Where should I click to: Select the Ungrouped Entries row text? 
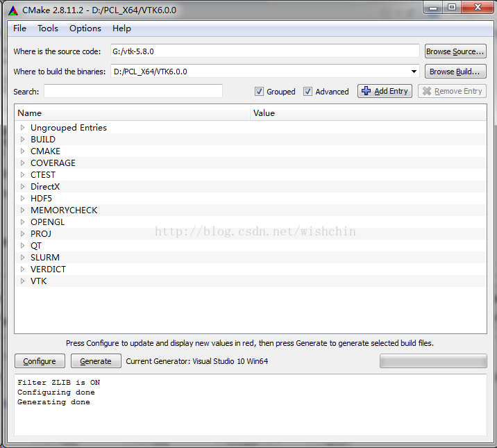69,128
